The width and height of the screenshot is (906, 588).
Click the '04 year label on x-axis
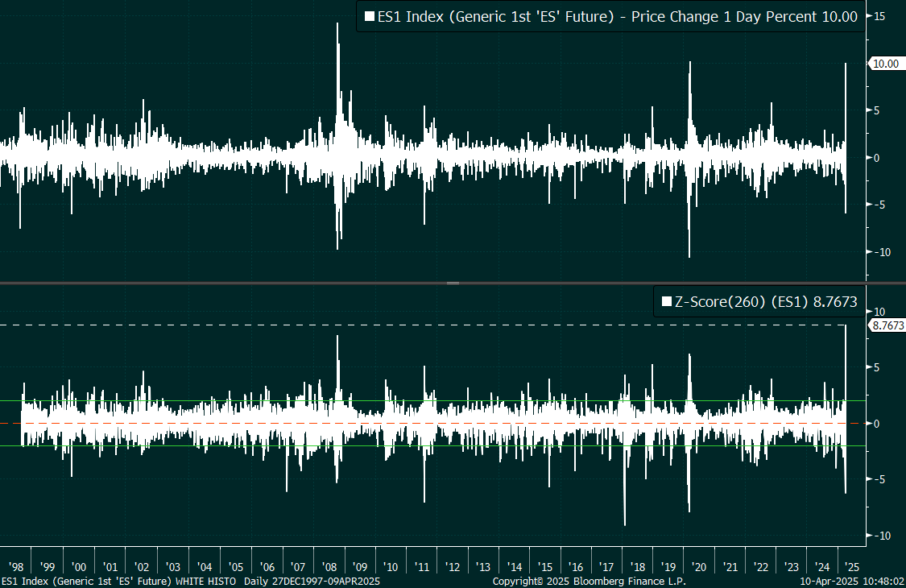204,567
